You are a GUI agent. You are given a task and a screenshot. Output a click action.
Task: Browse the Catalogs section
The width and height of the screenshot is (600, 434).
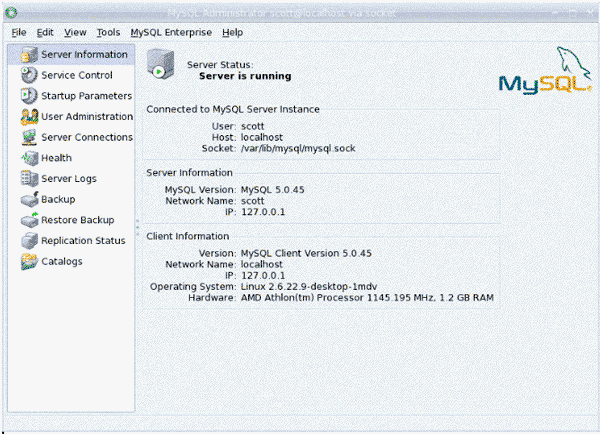pyautogui.click(x=62, y=261)
